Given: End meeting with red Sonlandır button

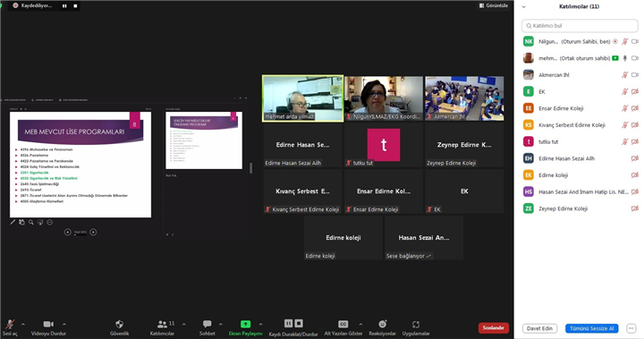Looking at the screenshot, I should 493,327.
